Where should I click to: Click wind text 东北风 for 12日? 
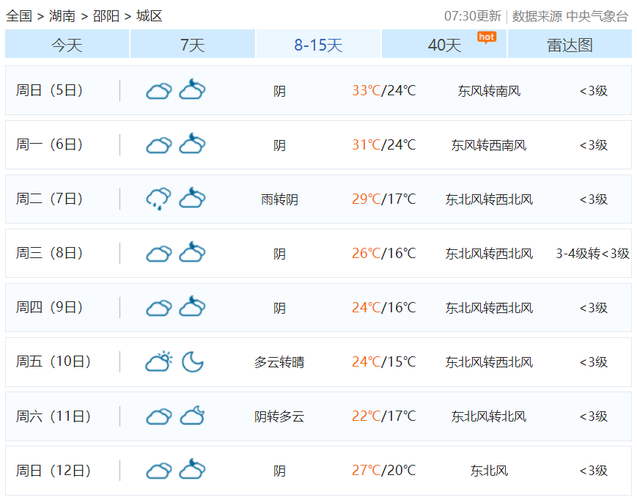(x=489, y=471)
